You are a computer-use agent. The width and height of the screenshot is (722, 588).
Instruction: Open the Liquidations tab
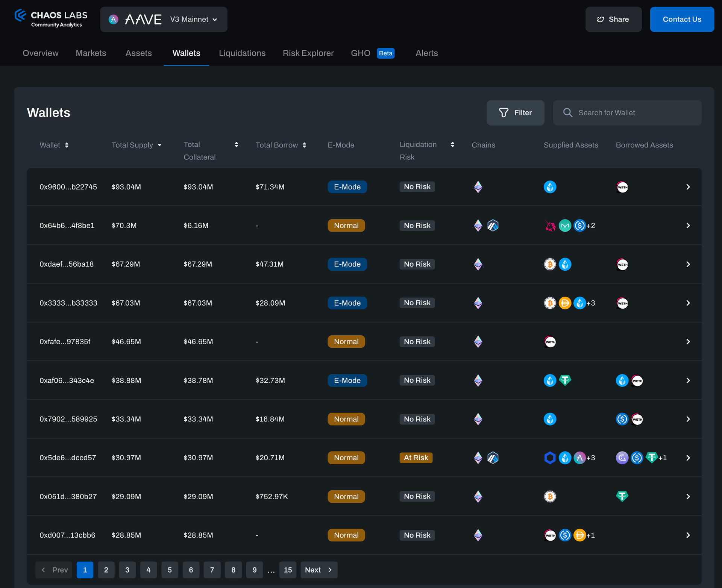[242, 53]
